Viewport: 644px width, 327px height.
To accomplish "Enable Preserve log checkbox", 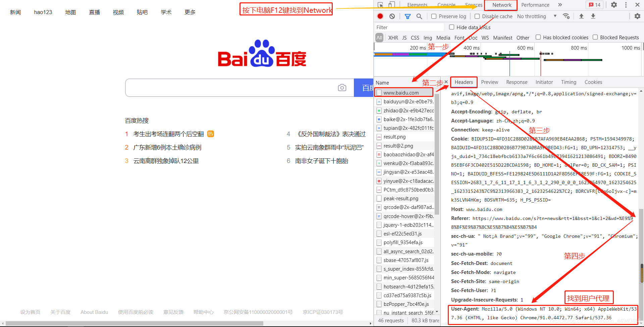I will point(434,16).
